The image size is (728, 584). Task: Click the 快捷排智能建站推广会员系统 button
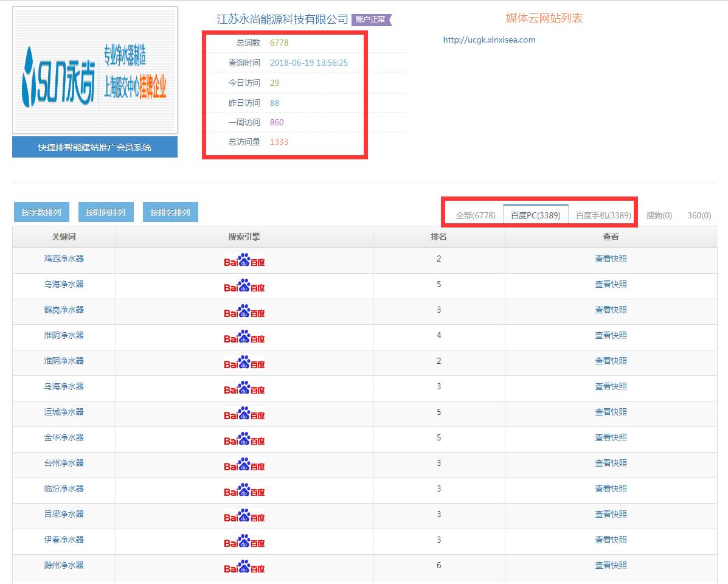[95, 147]
